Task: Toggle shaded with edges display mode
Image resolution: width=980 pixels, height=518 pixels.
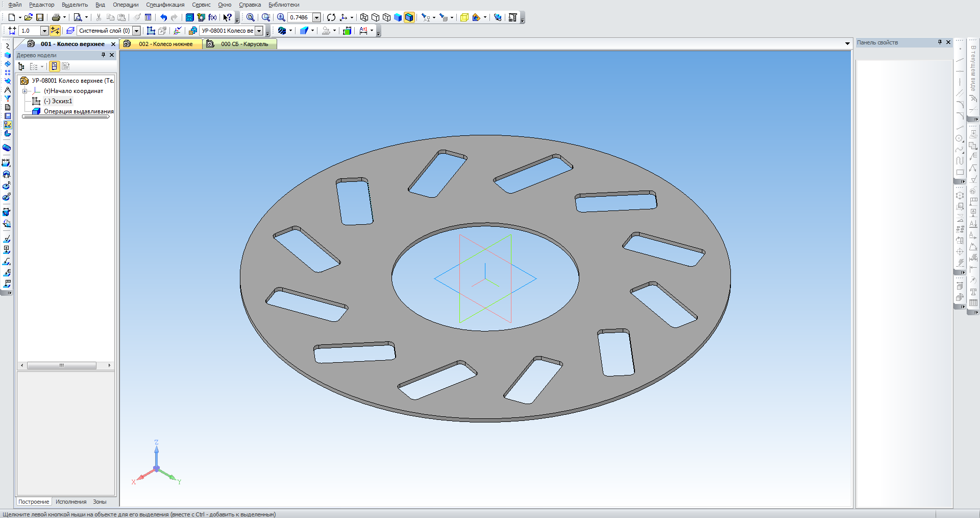Action: click(409, 17)
